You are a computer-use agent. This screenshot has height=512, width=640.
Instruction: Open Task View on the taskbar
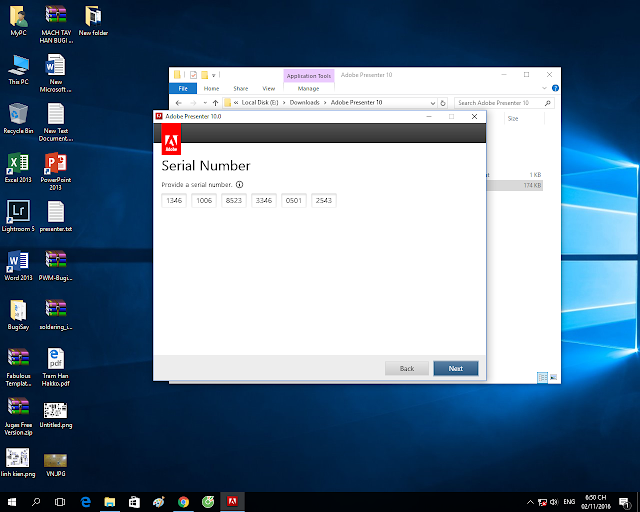click(x=60, y=502)
